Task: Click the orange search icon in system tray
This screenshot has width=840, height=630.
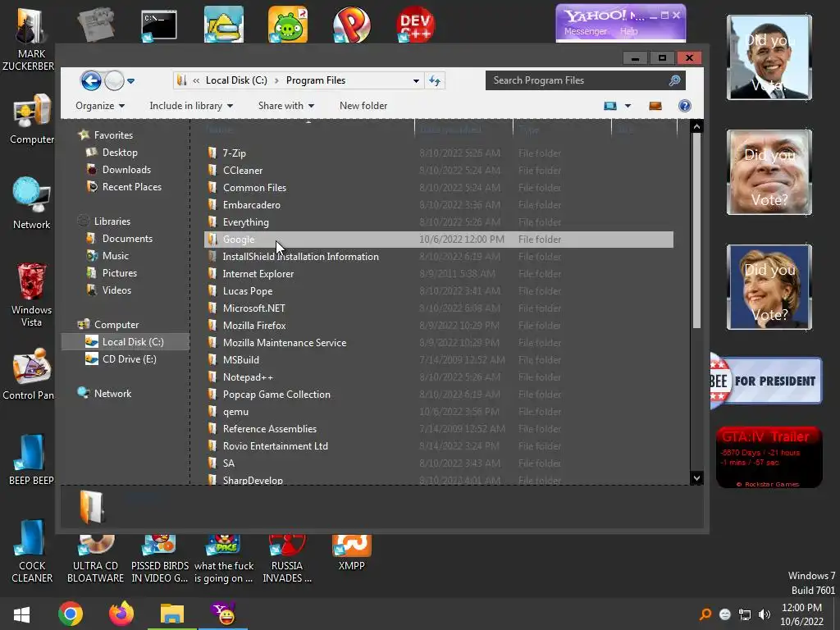Action: click(705, 614)
